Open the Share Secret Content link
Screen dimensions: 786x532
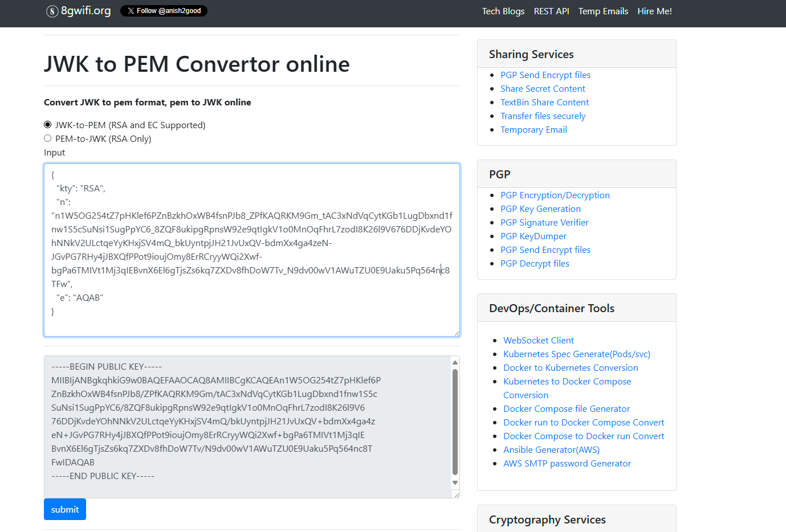543,89
